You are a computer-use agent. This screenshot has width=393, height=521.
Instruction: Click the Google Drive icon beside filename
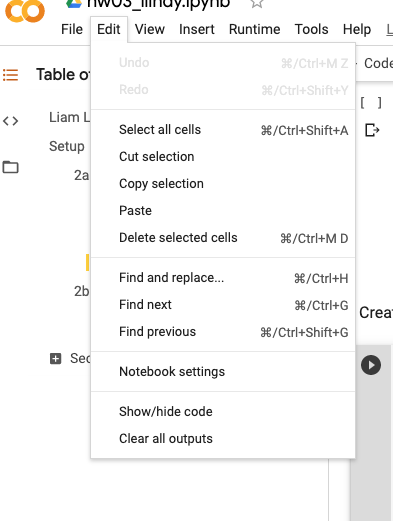[74, 3]
